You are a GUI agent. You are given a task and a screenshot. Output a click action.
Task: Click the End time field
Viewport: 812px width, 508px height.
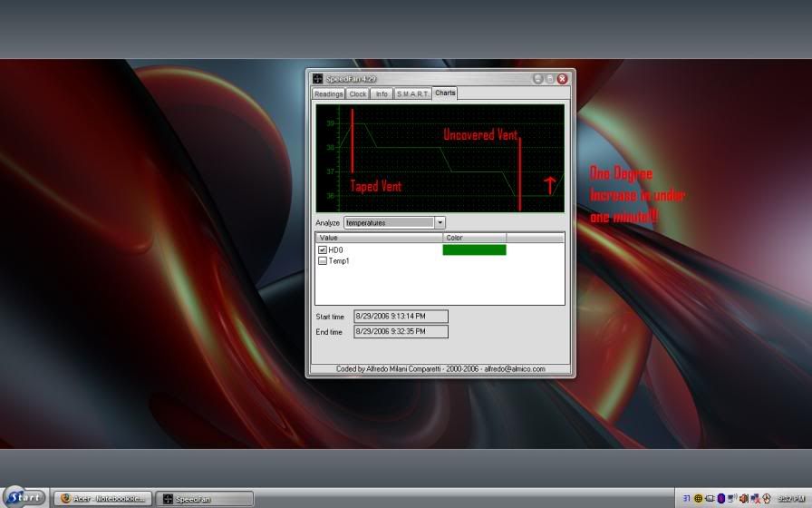coord(401,331)
